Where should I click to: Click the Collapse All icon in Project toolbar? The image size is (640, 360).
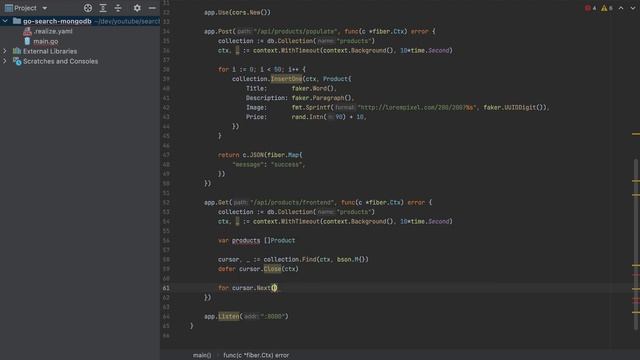(x=118, y=8)
